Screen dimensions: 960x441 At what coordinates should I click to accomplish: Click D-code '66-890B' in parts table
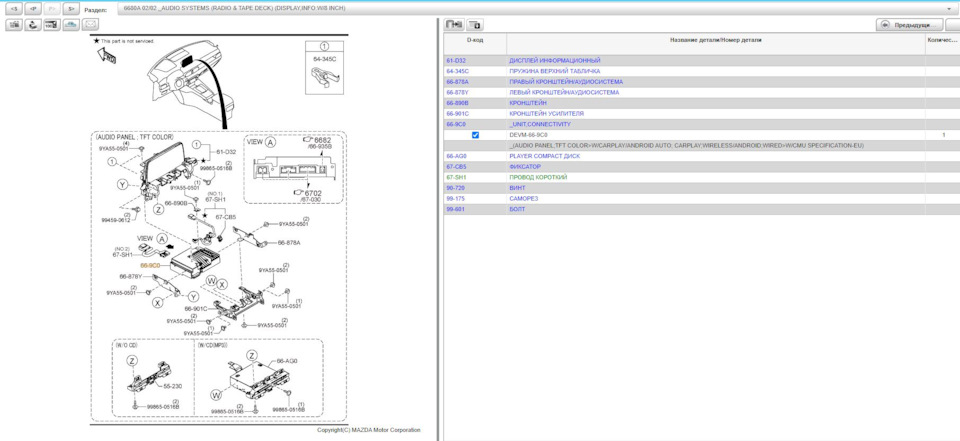point(457,103)
